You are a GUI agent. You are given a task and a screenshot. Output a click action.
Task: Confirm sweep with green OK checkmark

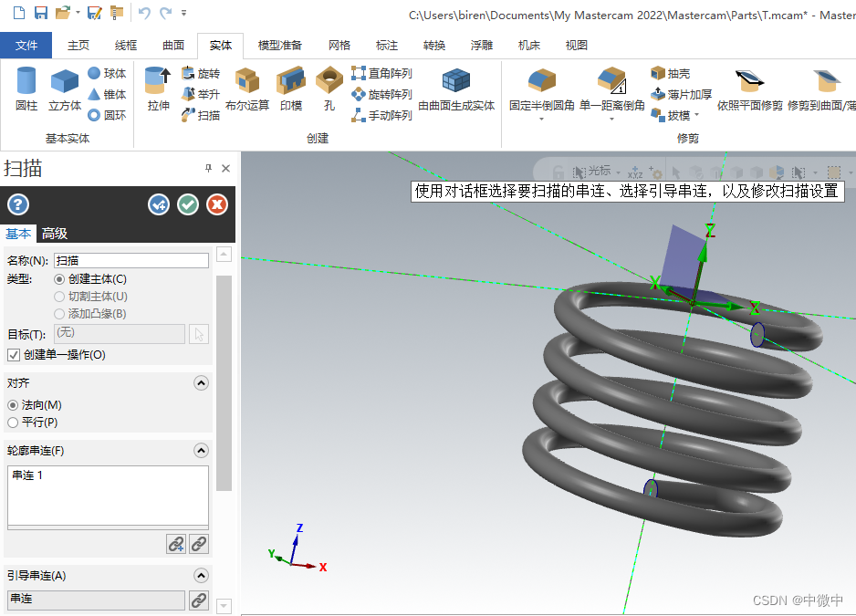[188, 204]
